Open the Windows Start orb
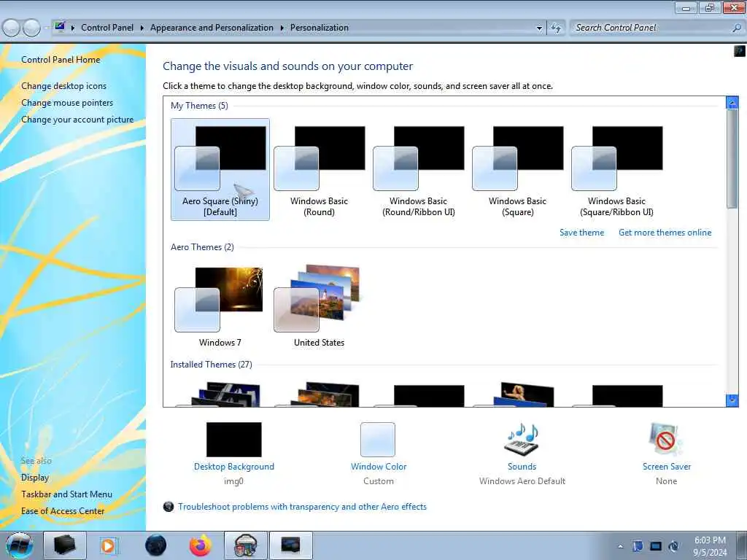 (x=20, y=545)
